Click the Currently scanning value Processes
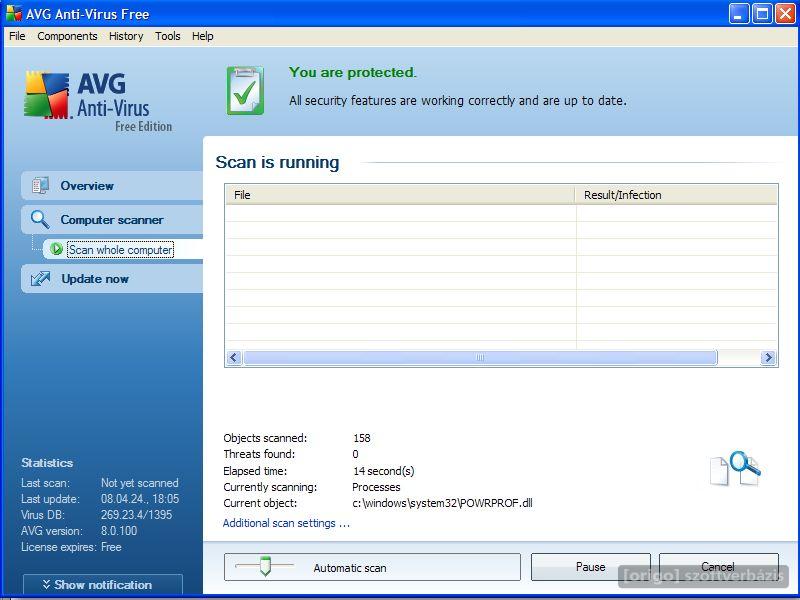The image size is (800, 600). 376,487
